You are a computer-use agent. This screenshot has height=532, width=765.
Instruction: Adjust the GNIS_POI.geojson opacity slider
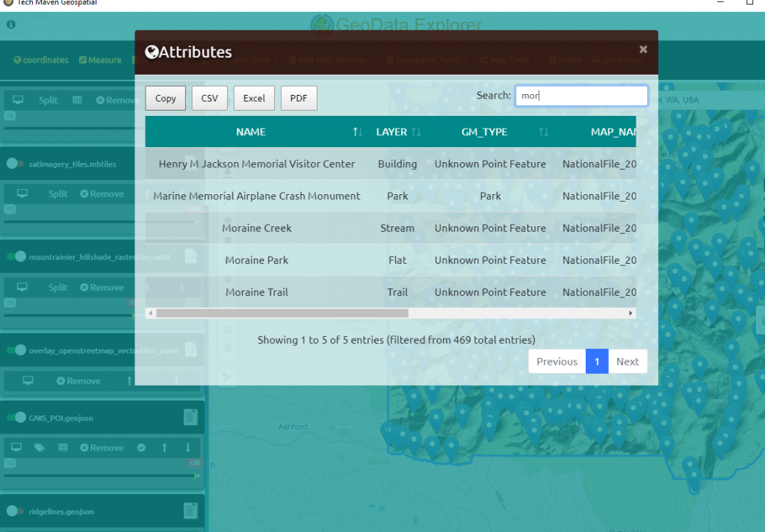pyautogui.click(x=102, y=475)
